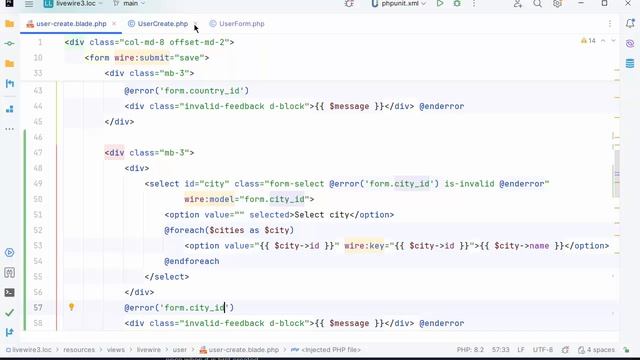This screenshot has height=360, width=640.
Task: Click </select> closing tag on line 55
Action: pyautogui.click(x=167, y=277)
